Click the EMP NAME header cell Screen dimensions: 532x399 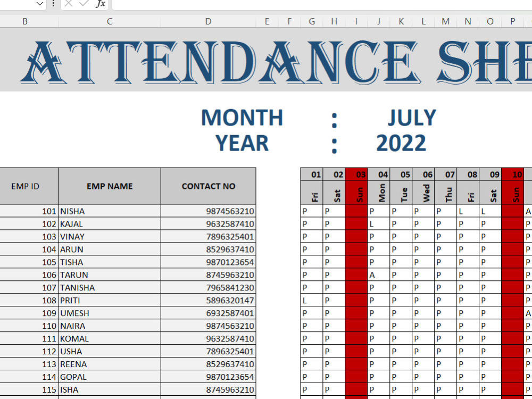110,186
